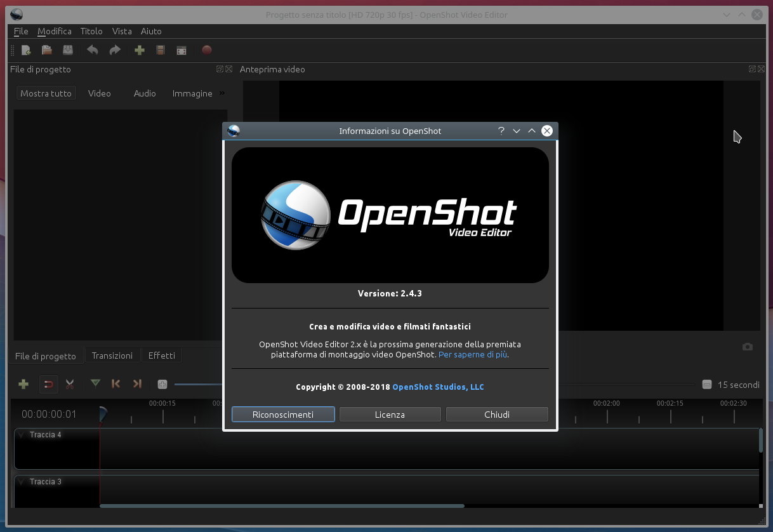
Task: Toggle timeline snapping with the magnet icon
Action: pyautogui.click(x=48, y=384)
